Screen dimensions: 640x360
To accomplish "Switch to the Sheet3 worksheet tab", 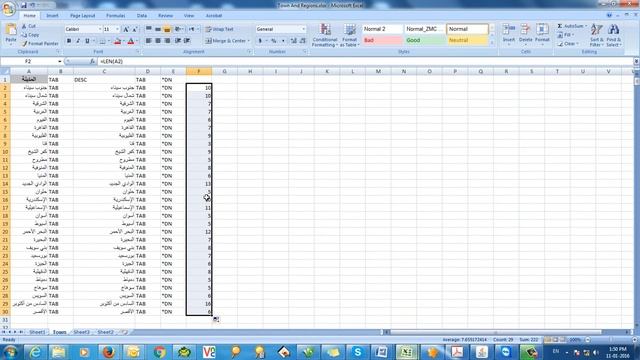I will coord(82,332).
